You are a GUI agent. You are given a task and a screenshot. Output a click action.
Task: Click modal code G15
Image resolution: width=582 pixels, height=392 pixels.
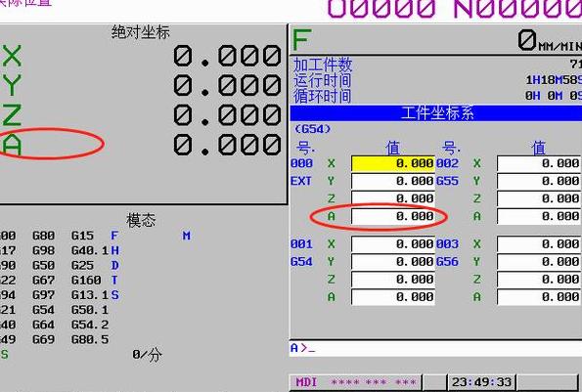click(x=83, y=236)
